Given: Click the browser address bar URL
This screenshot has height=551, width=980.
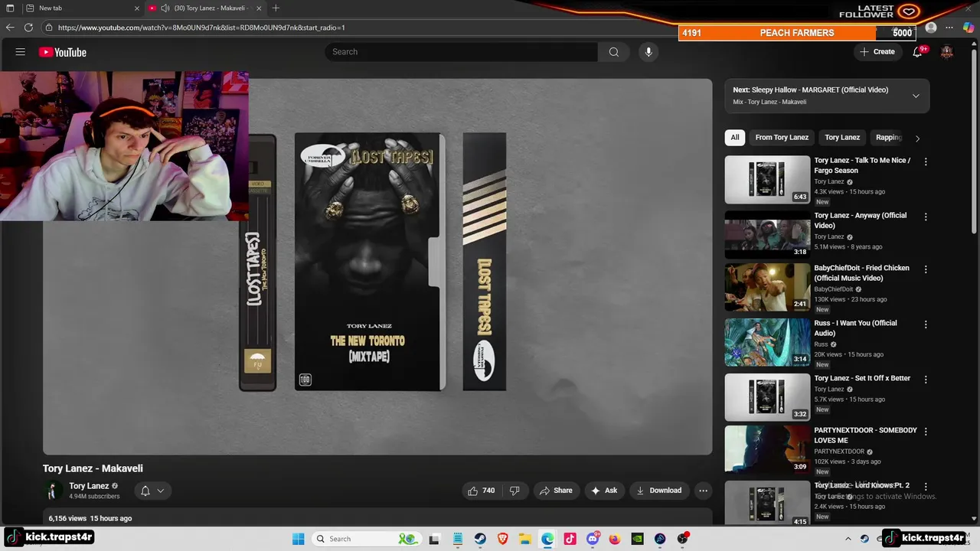Looking at the screenshot, I should pyautogui.click(x=201, y=28).
